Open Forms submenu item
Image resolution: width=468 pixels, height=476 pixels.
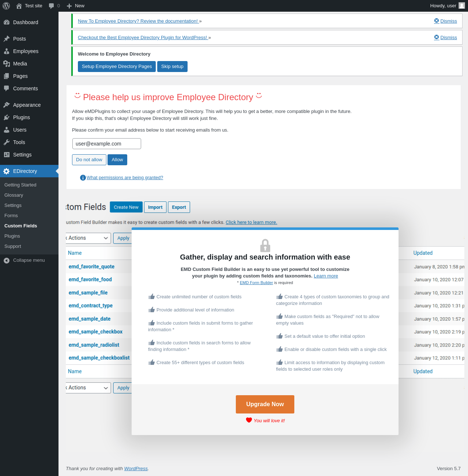point(11,216)
